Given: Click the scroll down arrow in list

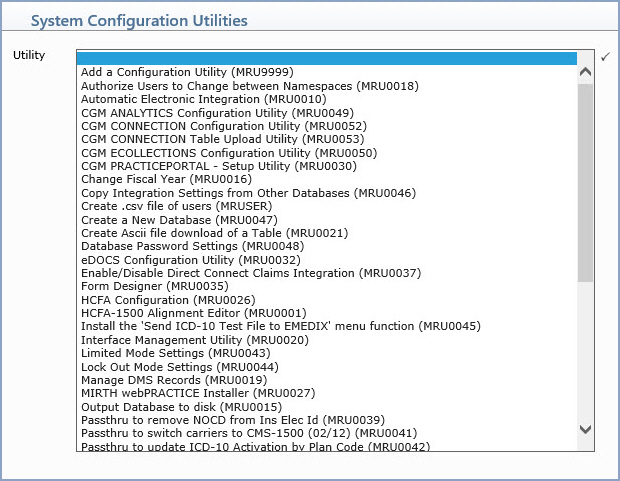Looking at the screenshot, I should tap(585, 429).
